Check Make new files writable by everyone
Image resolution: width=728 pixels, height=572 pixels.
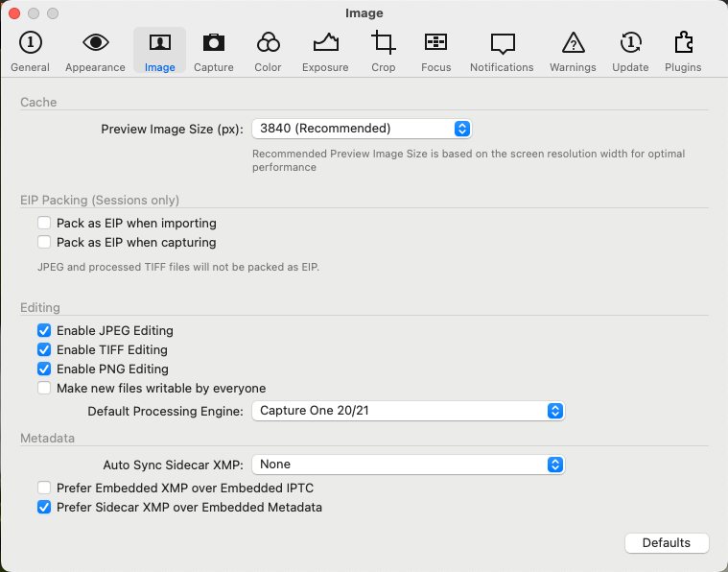44,388
